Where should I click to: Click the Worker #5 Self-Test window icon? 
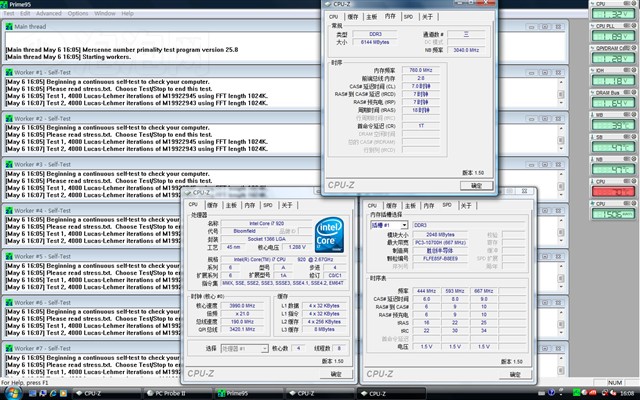(9, 256)
